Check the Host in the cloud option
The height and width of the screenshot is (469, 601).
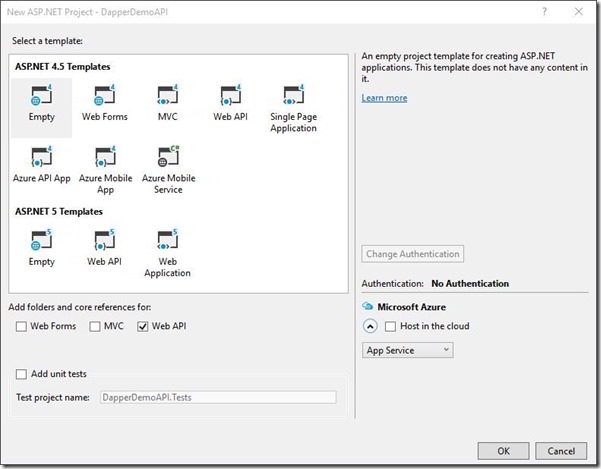pos(390,326)
